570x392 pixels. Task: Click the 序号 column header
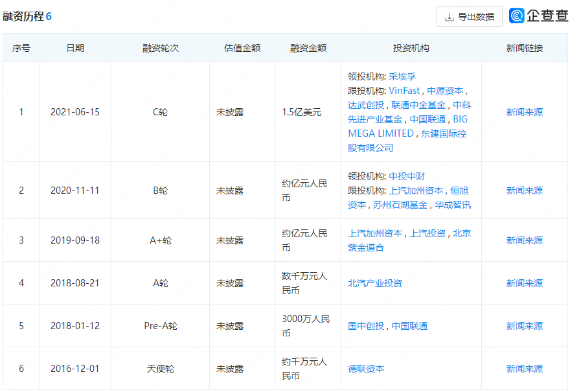point(21,48)
